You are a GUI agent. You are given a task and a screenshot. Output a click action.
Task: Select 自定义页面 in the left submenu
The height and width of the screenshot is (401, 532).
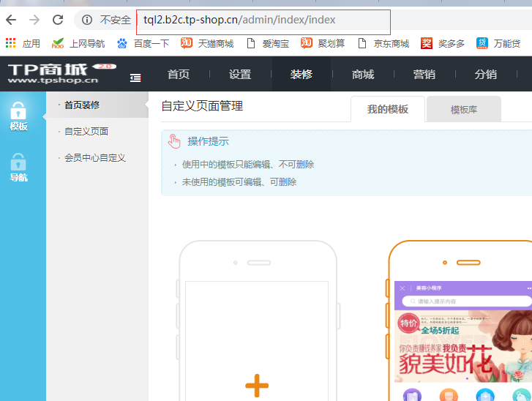[86, 132]
